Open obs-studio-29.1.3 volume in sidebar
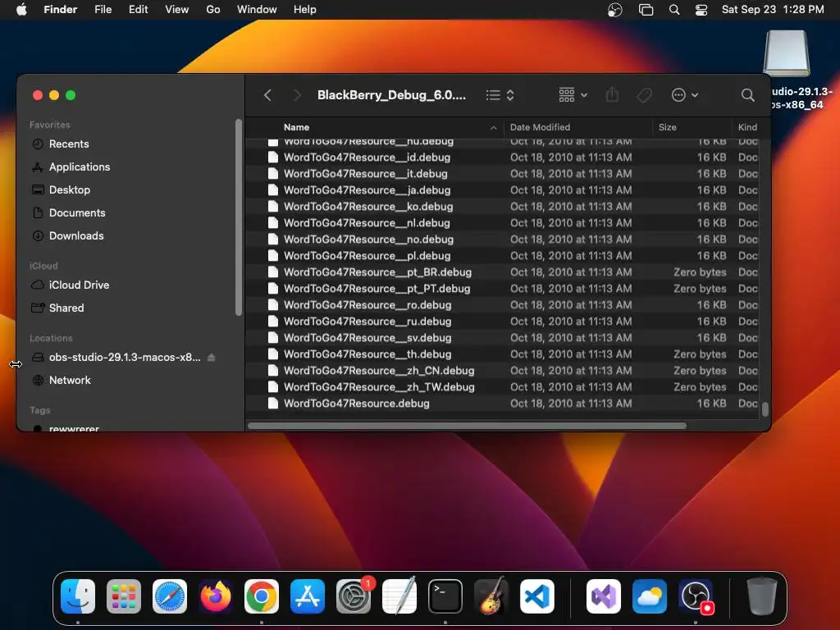 tap(125, 358)
